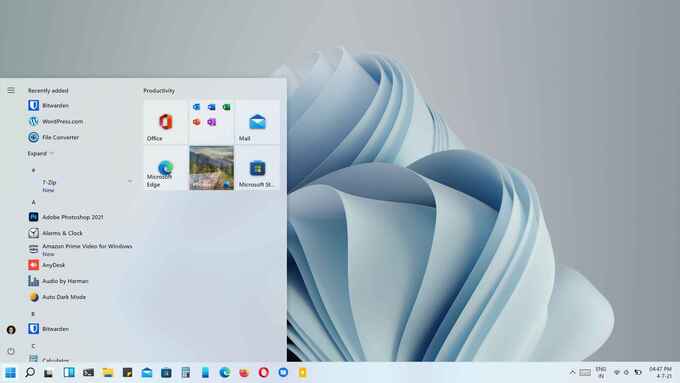The height and width of the screenshot is (383, 680).
Task: Open the Photos live tile thumbnail
Action: click(x=211, y=168)
